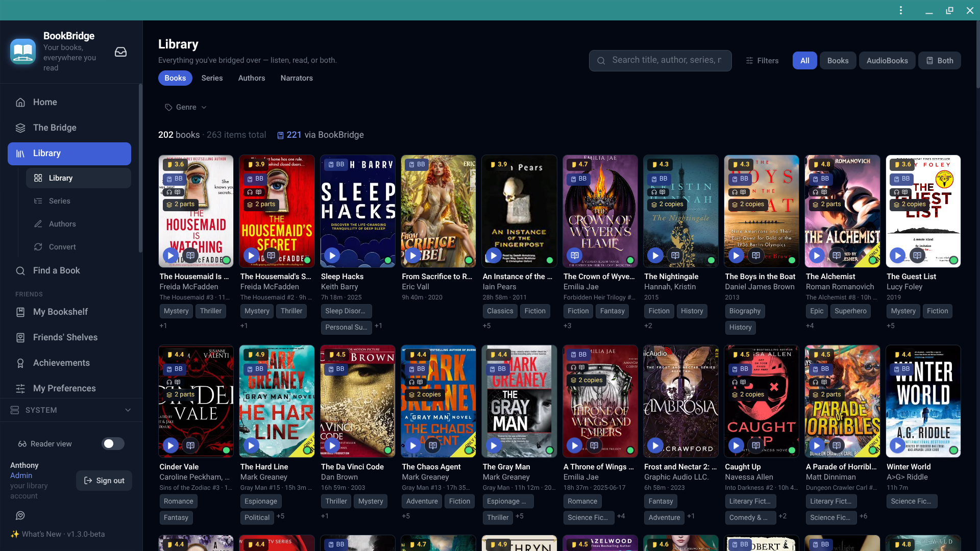Open the Filters panel
Image resolution: width=980 pixels, height=551 pixels.
point(762,61)
